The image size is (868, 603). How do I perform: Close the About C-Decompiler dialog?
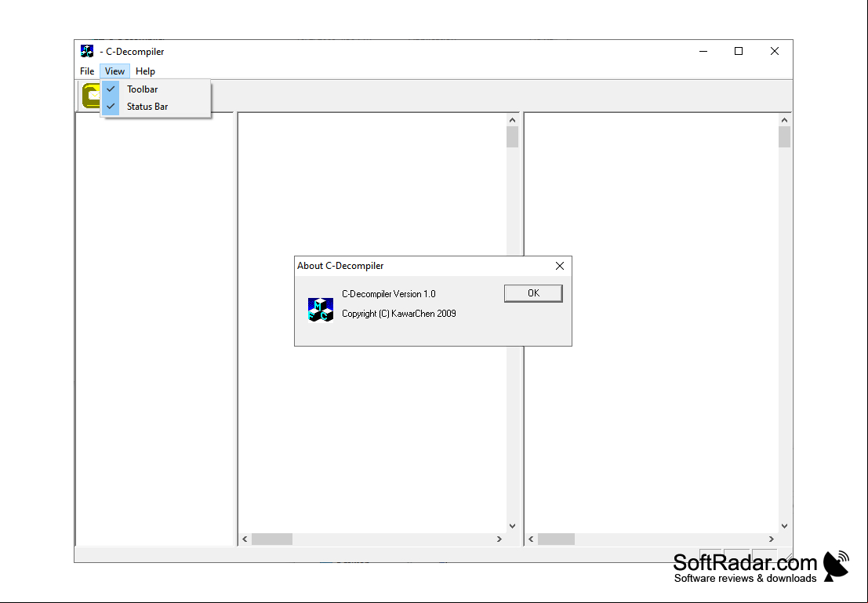click(560, 266)
